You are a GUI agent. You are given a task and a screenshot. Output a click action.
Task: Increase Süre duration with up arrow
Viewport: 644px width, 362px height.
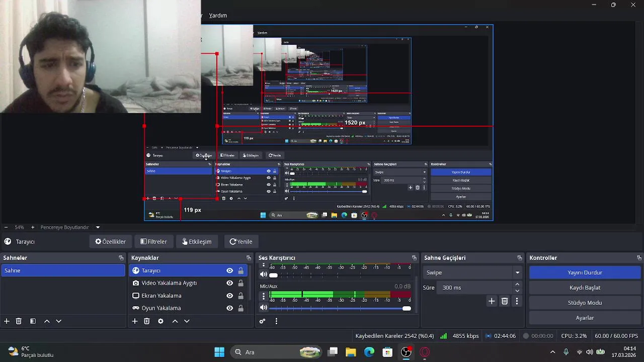517,285
